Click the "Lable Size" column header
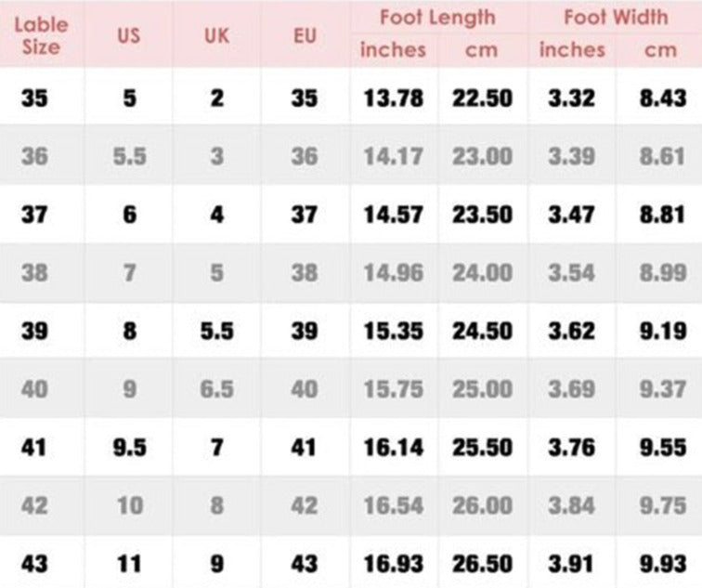Viewport: 702px width, 588px height. coord(42,35)
